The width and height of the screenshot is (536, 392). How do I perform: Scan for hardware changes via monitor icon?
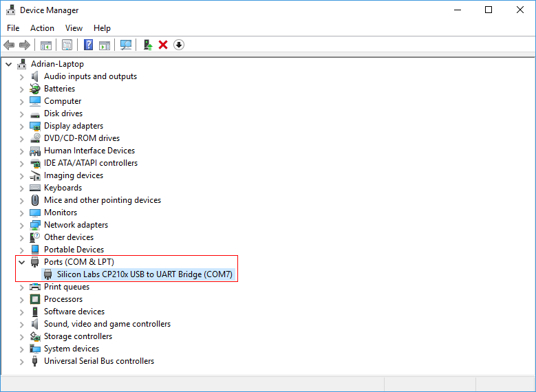point(126,45)
